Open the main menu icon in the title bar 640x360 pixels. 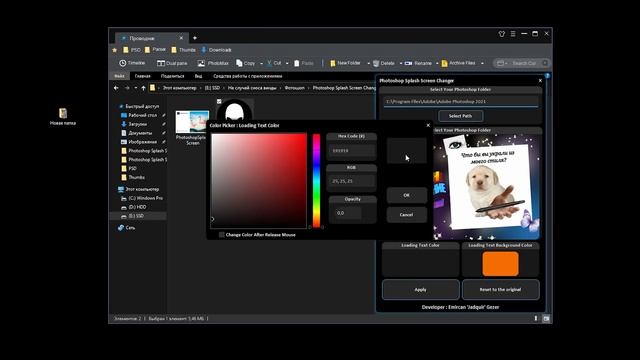[x=513, y=34]
